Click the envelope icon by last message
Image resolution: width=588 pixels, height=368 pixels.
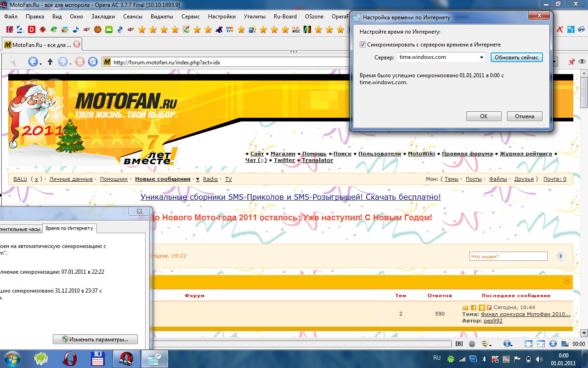[465, 307]
